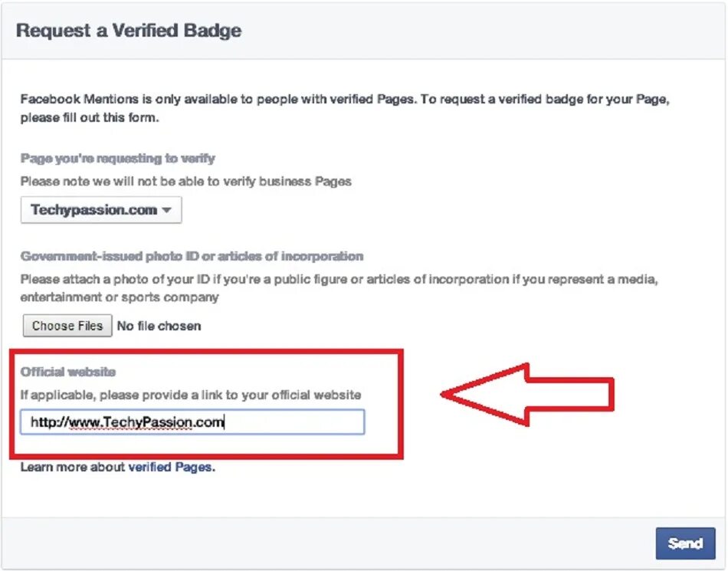This screenshot has height=571, width=728.
Task: Click "Page you're requesting to verify" label
Action: coord(117,159)
